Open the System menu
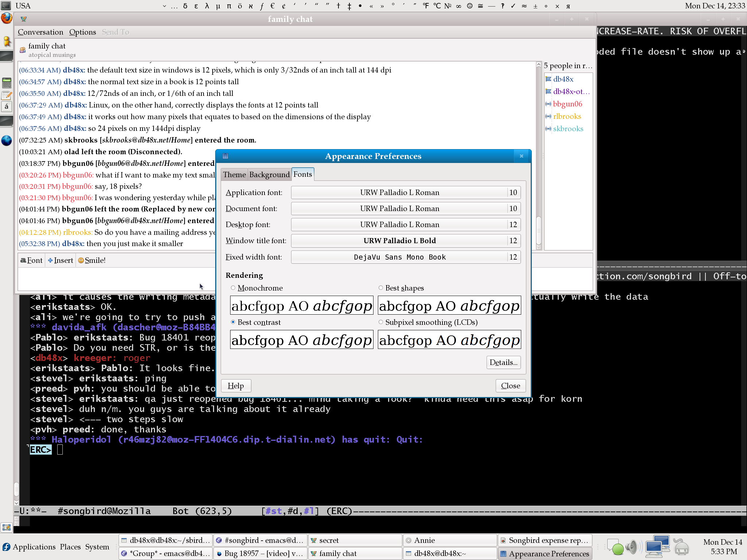Viewport: 747px width, 560px height. click(97, 547)
